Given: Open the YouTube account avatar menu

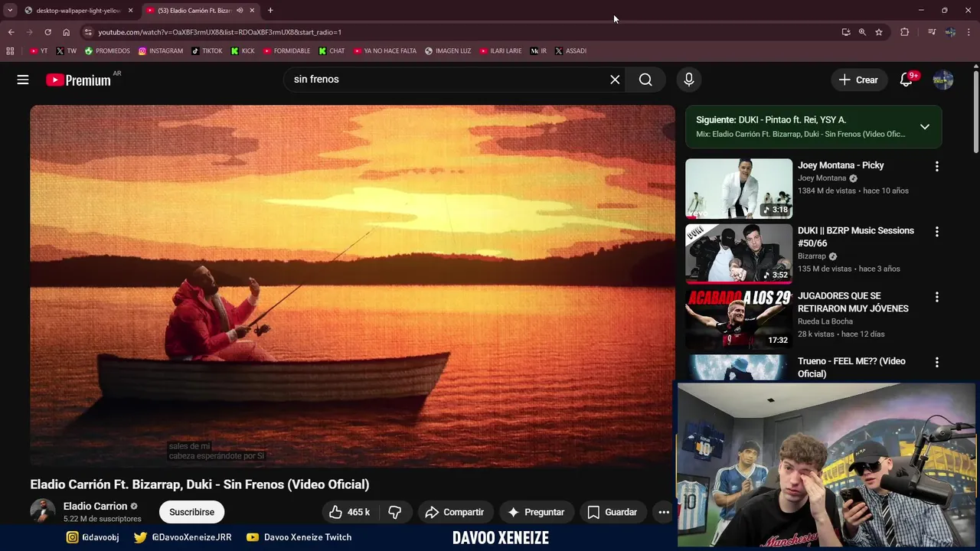Looking at the screenshot, I should pos(943,80).
